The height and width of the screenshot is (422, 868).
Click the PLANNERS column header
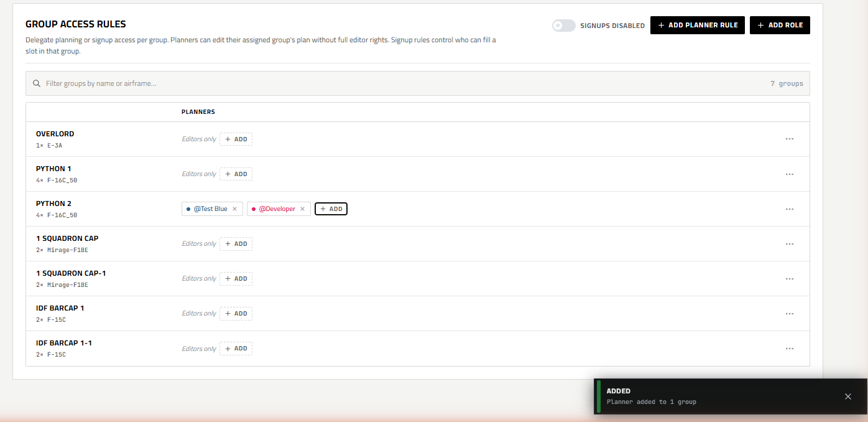(198, 112)
